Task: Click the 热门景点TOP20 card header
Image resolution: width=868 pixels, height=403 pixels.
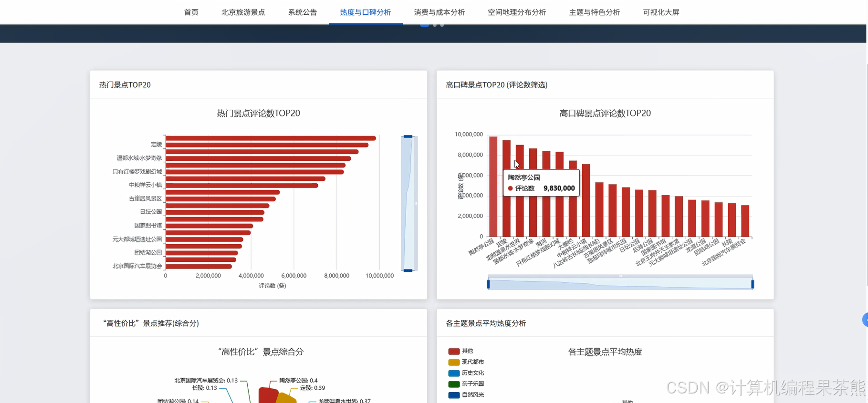Action: coord(125,85)
